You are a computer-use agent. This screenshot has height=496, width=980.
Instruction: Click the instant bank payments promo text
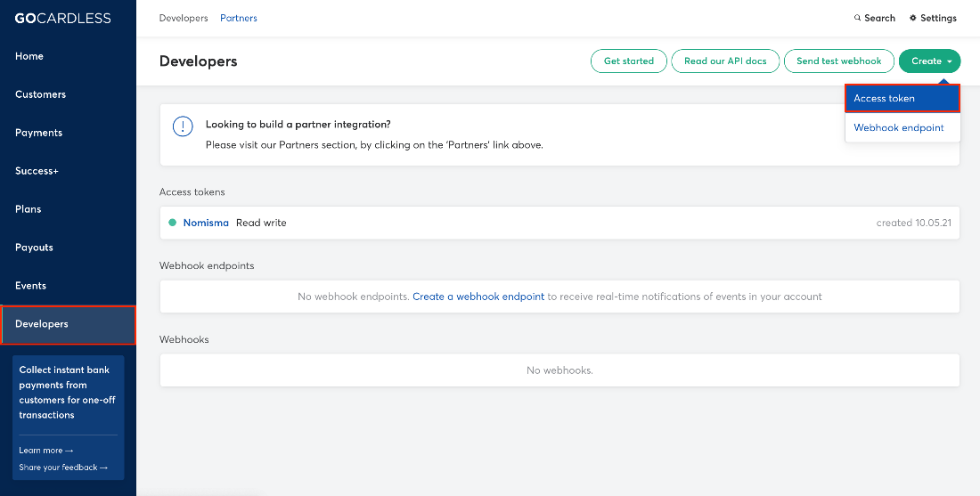(68, 393)
